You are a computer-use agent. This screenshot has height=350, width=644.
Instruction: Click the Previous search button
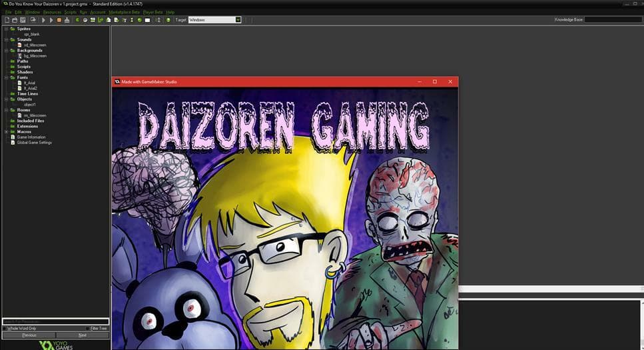coord(29,335)
